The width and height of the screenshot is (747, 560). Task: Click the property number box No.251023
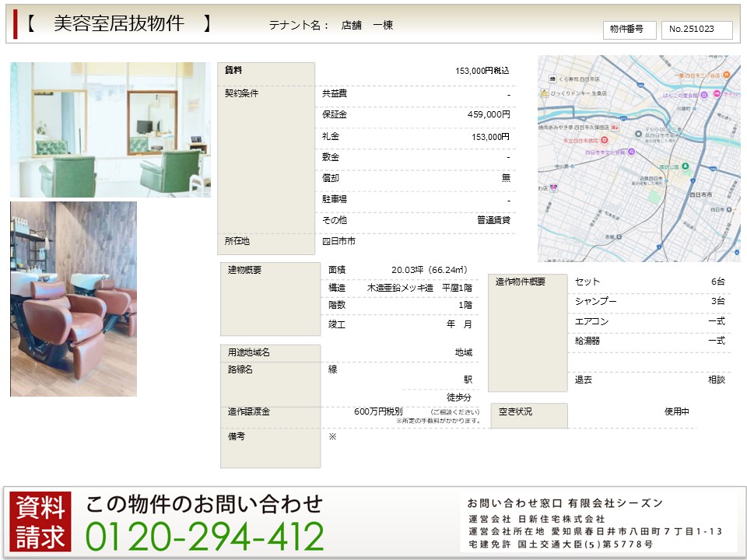(697, 30)
